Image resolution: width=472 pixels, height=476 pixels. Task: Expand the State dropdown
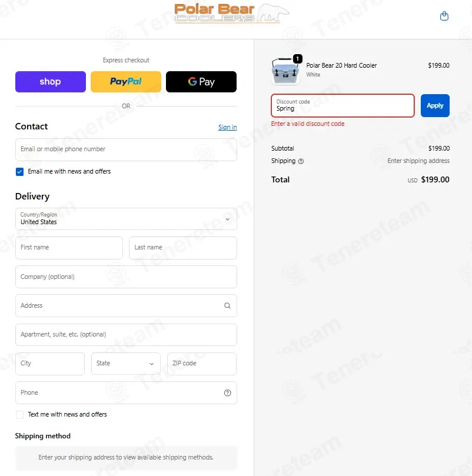pos(126,364)
